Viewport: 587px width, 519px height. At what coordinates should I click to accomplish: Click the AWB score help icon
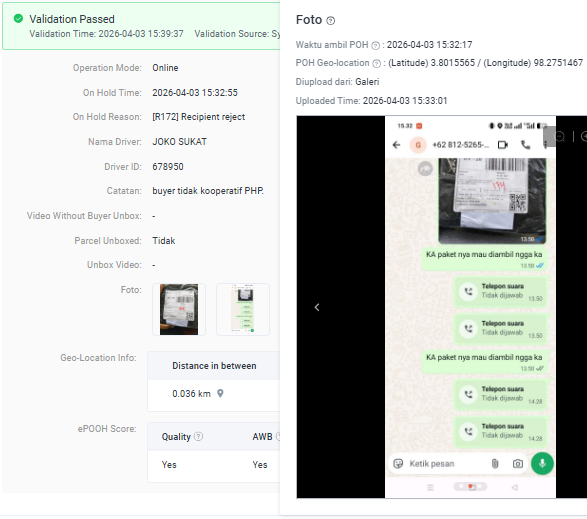click(x=279, y=436)
